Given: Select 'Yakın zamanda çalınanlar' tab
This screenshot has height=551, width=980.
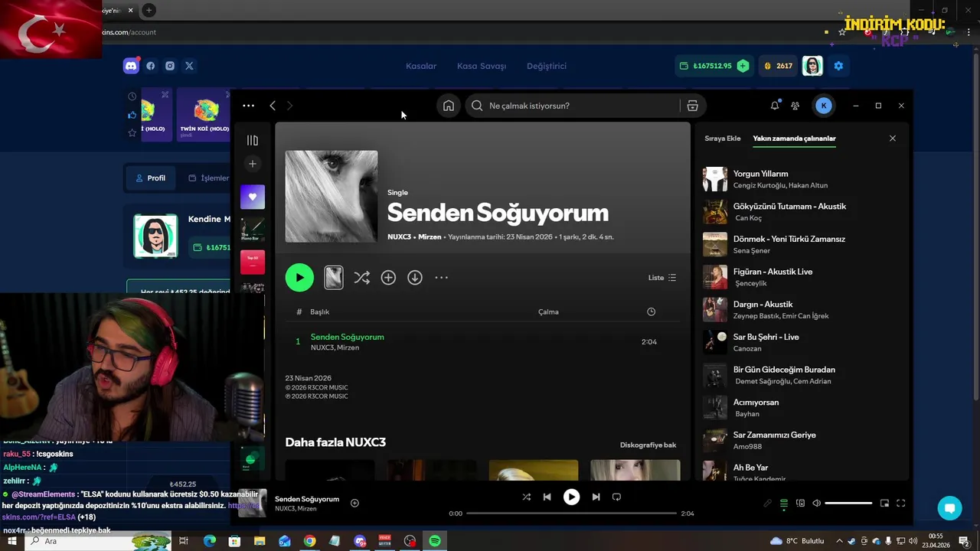Looking at the screenshot, I should (x=794, y=139).
